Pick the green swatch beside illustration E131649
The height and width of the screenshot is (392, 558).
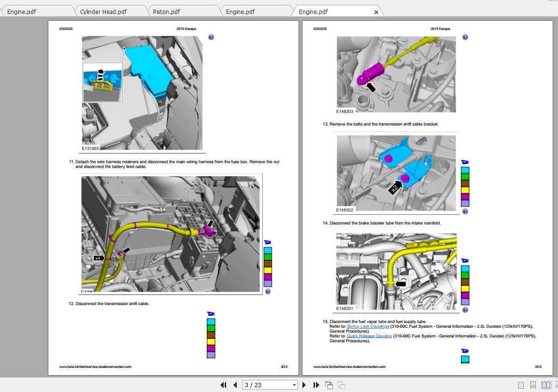(x=268, y=257)
